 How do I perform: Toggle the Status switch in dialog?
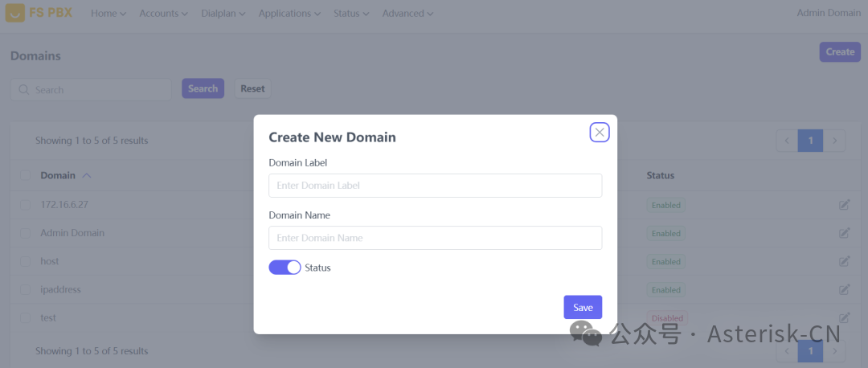click(x=285, y=268)
